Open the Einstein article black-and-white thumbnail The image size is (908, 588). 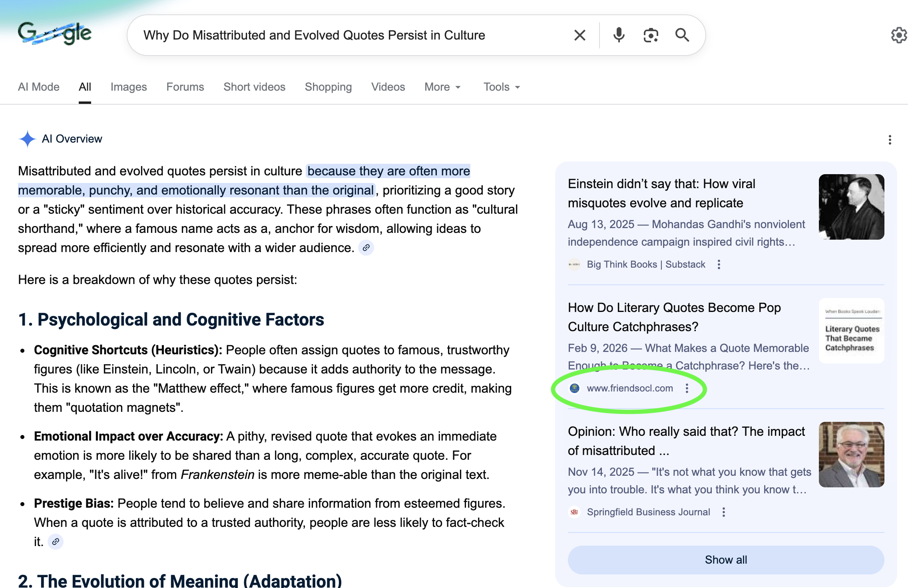click(851, 207)
